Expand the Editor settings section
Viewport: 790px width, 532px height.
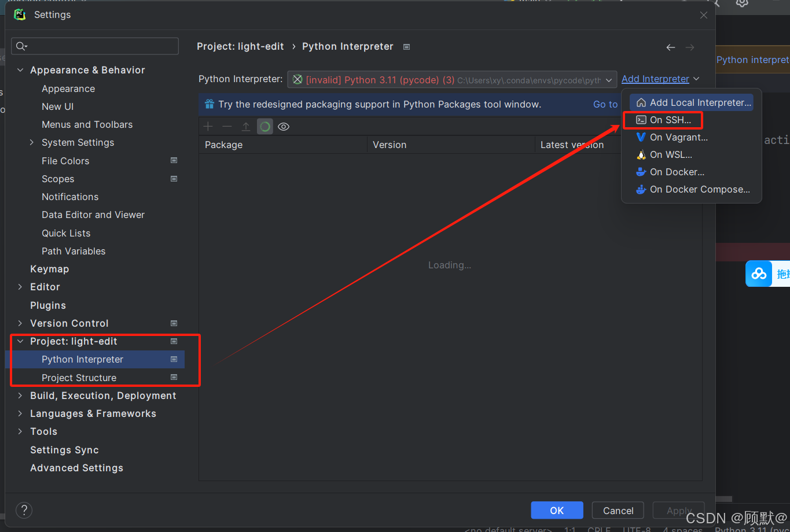point(20,287)
